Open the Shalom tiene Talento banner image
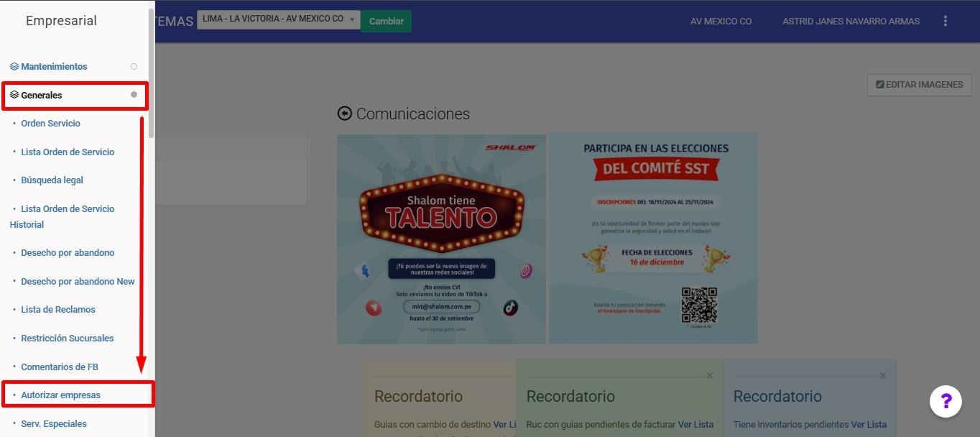This screenshot has height=437, width=980. point(441,239)
